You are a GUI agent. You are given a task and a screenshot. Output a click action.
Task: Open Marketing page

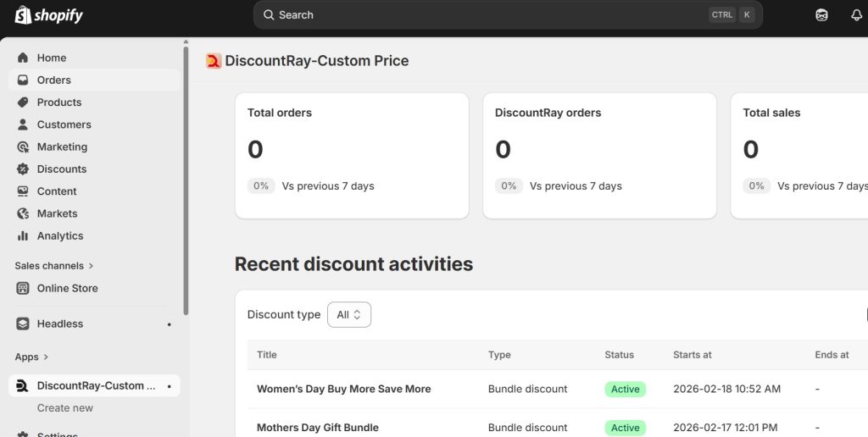tap(94, 147)
